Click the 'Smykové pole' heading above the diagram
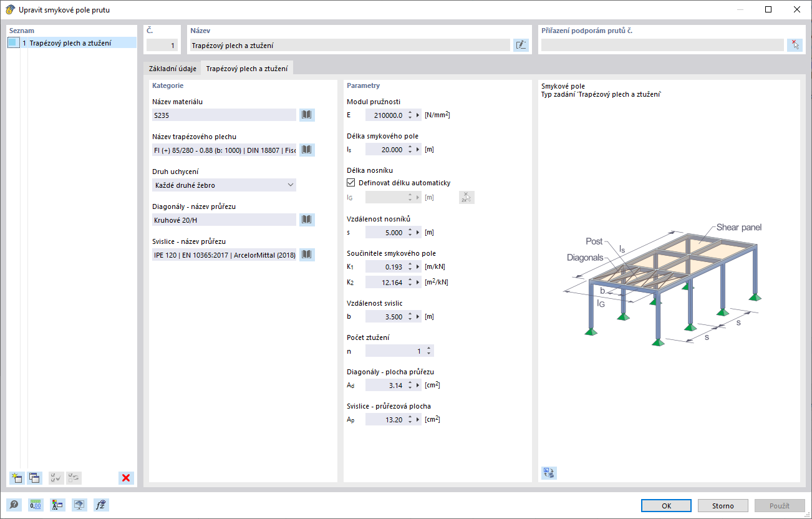Viewport: 812px width, 519px height. [563, 86]
